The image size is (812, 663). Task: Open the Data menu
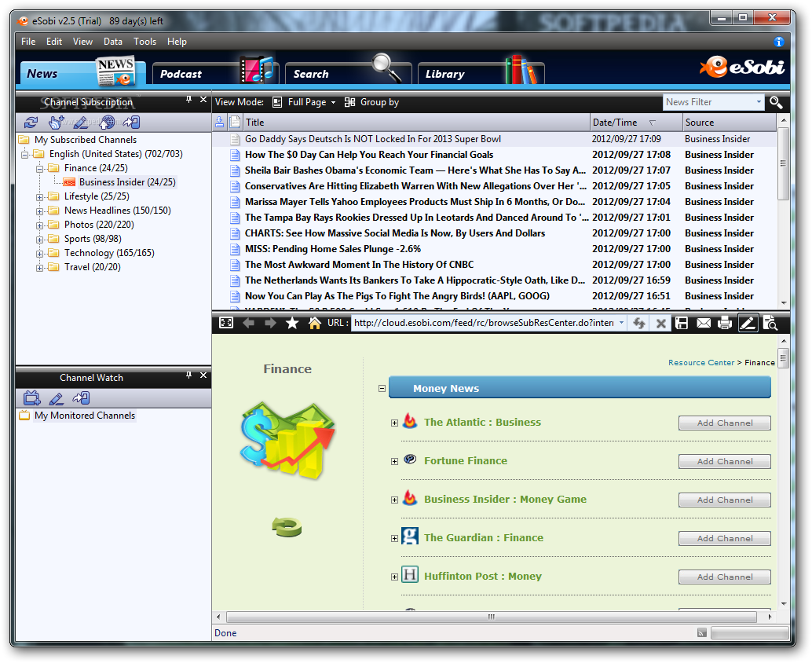(x=112, y=42)
